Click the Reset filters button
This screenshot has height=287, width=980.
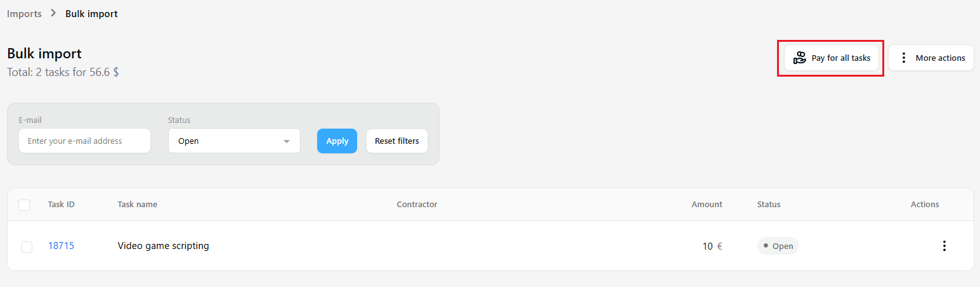click(397, 141)
